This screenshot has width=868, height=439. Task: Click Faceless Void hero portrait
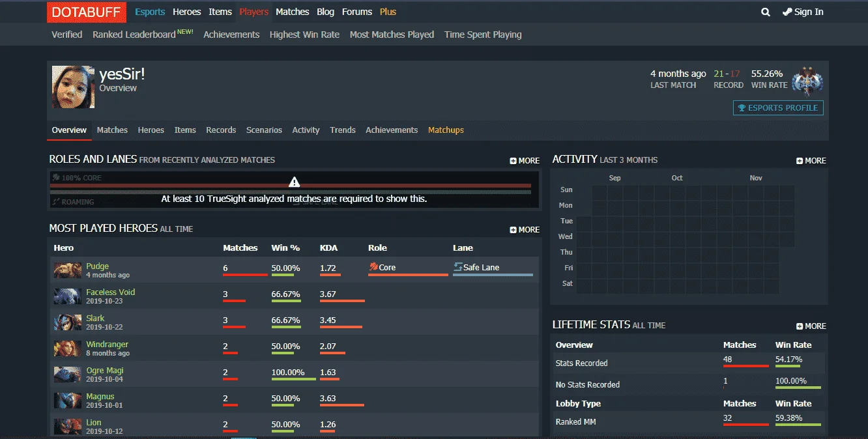(68, 296)
